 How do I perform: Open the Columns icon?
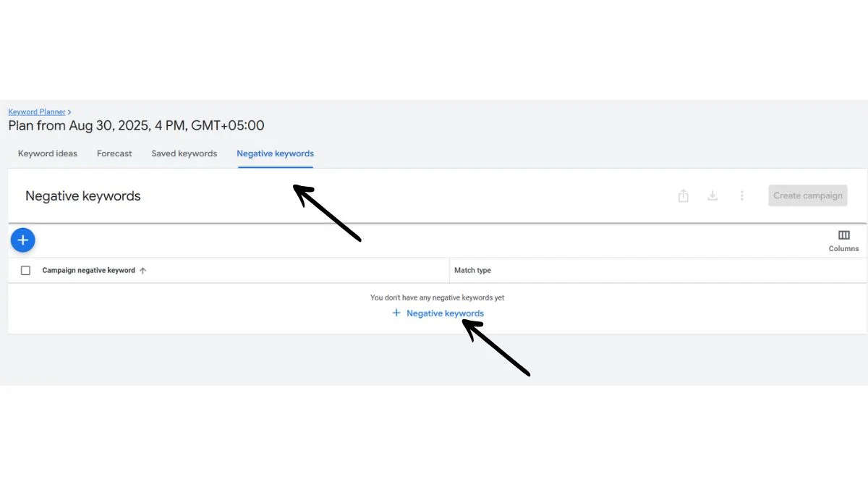tap(844, 235)
